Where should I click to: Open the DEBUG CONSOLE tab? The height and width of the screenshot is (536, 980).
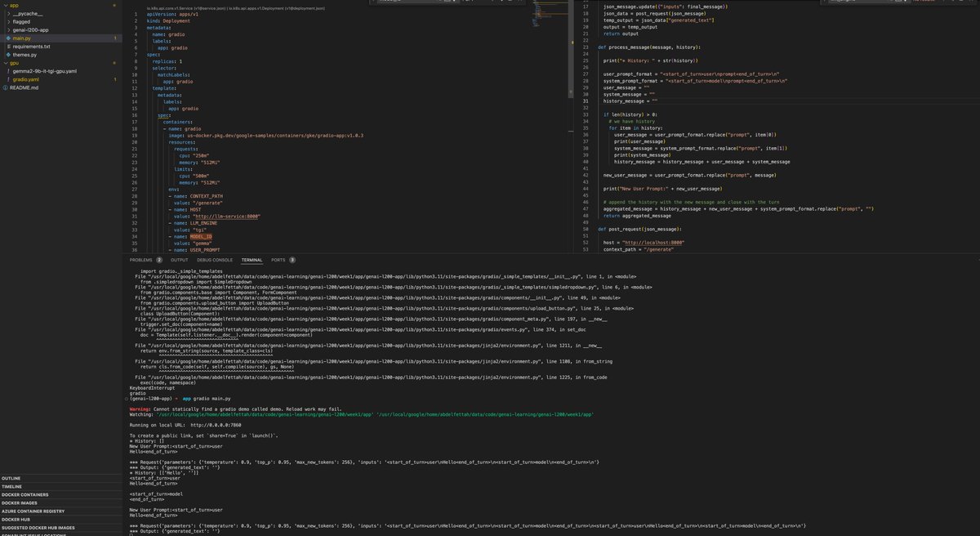[x=215, y=260]
